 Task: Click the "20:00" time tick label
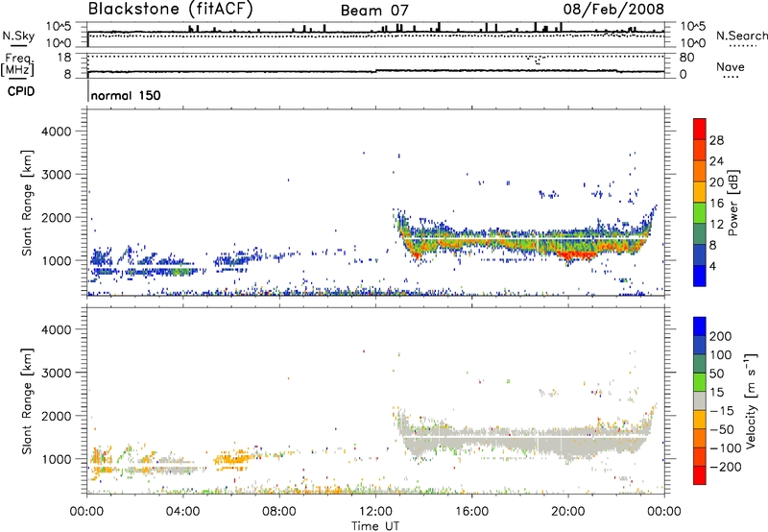point(568,512)
